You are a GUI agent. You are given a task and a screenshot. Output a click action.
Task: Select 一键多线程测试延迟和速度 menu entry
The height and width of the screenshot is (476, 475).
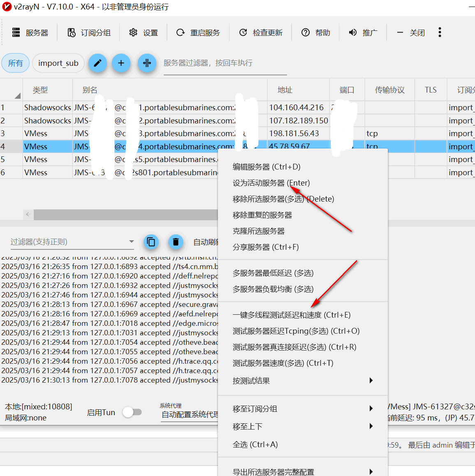[291, 315]
